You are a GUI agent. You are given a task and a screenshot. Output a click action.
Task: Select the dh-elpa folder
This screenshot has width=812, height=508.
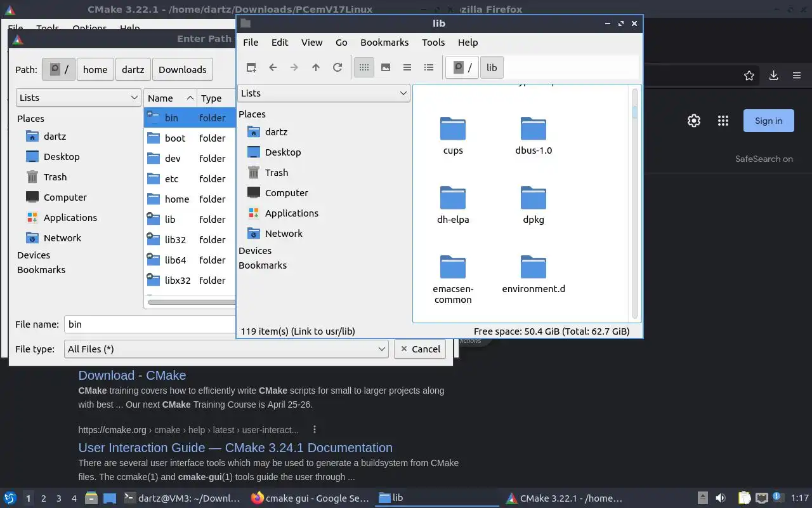[x=453, y=205]
